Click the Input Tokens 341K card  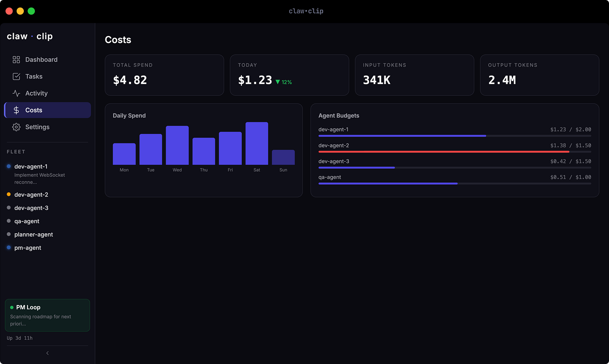415,75
